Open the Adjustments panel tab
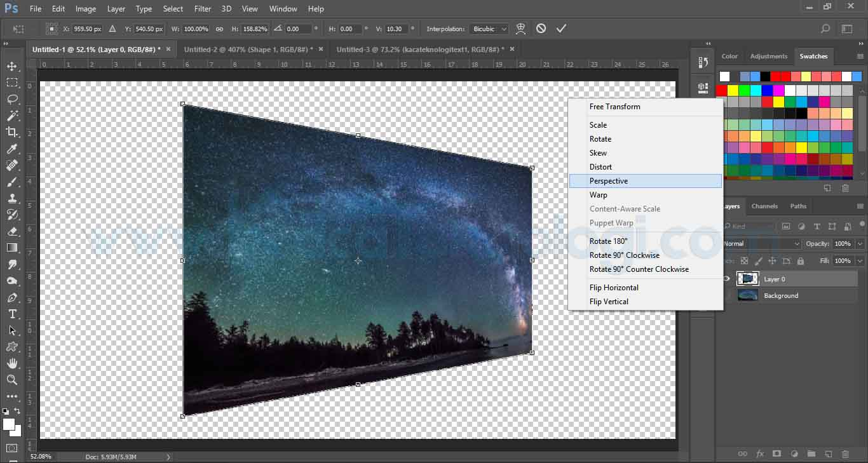The height and width of the screenshot is (463, 868). click(768, 56)
